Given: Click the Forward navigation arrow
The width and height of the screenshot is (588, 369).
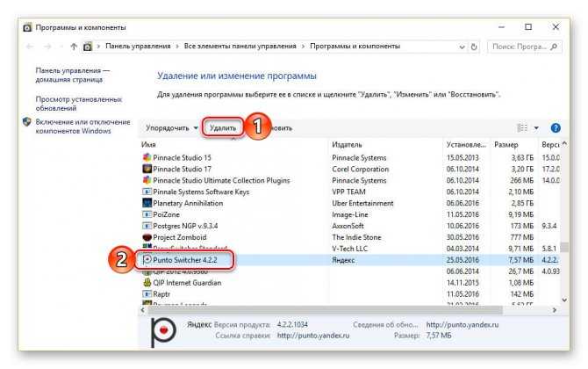Looking at the screenshot, I should (x=47, y=47).
